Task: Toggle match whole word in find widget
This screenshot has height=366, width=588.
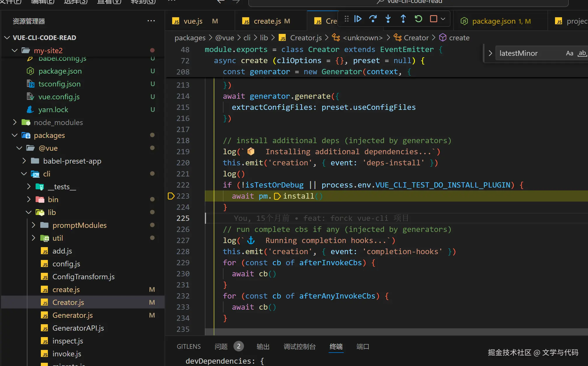Action: coord(582,53)
